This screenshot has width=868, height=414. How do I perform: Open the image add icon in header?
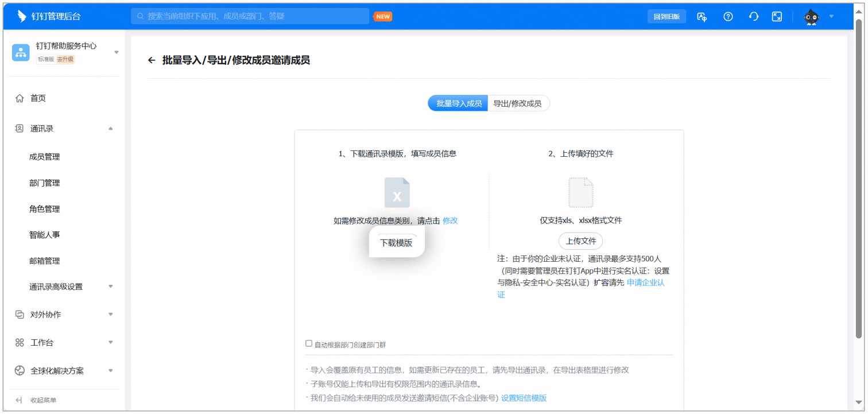pos(702,17)
